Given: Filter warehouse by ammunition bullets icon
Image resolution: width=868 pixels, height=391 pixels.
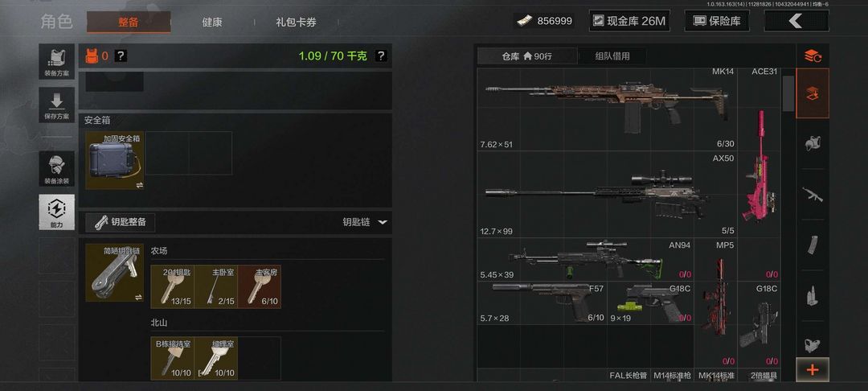Looking at the screenshot, I should pos(812,296).
